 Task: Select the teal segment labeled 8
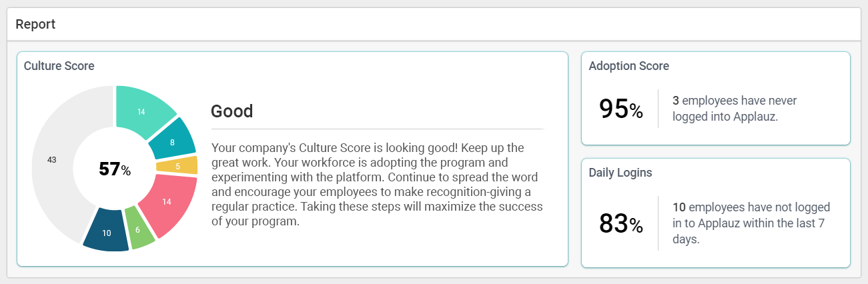tap(172, 142)
